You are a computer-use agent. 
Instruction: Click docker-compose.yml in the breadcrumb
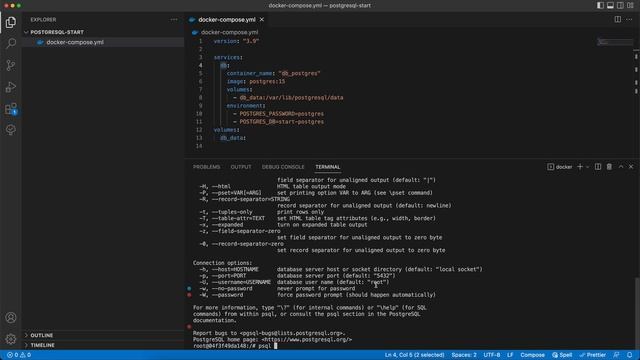229,32
